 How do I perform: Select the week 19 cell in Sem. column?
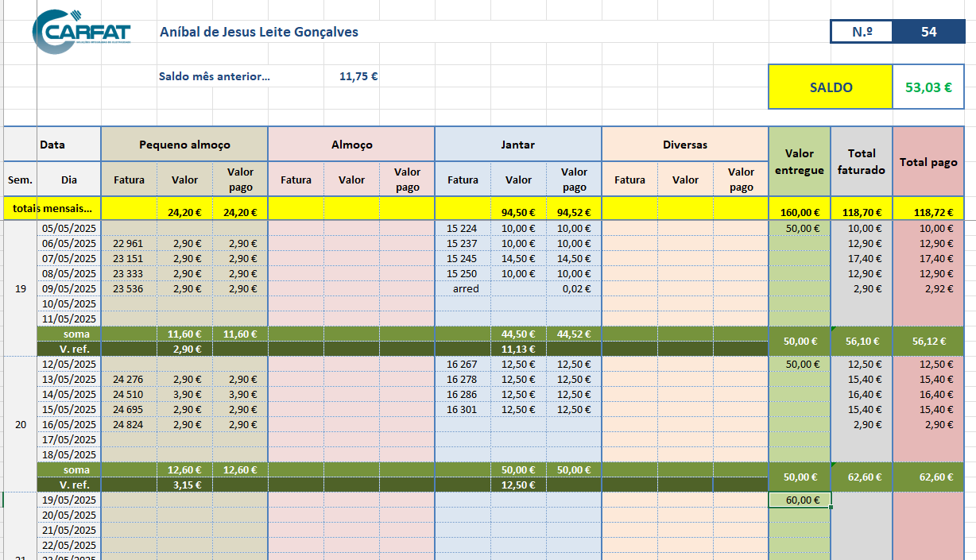coord(21,288)
